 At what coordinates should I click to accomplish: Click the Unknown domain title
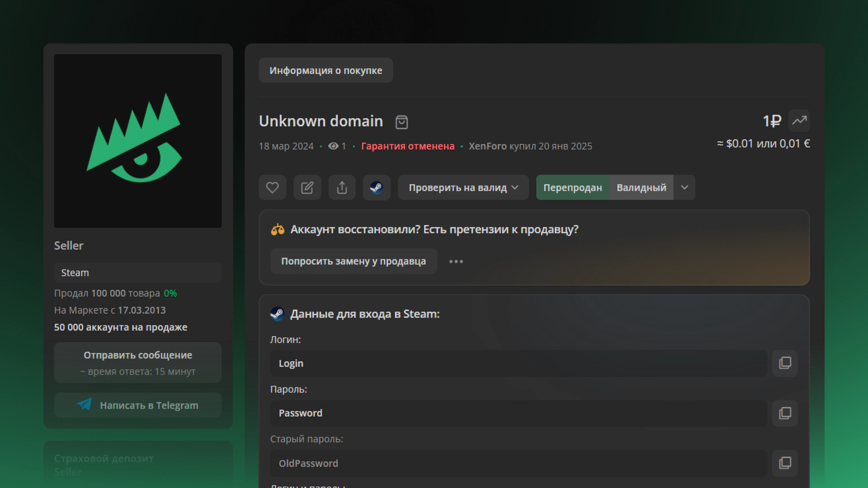[x=321, y=121]
